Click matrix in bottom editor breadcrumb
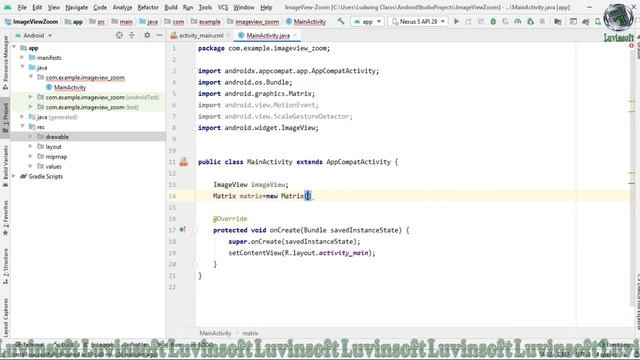Screen dimensions: 640x360 pos(250,333)
